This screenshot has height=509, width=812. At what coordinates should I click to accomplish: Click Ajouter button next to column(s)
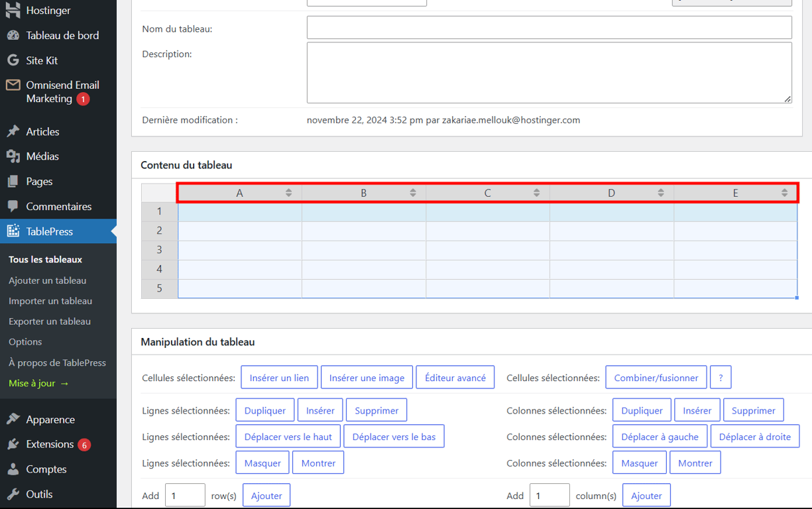(646, 495)
